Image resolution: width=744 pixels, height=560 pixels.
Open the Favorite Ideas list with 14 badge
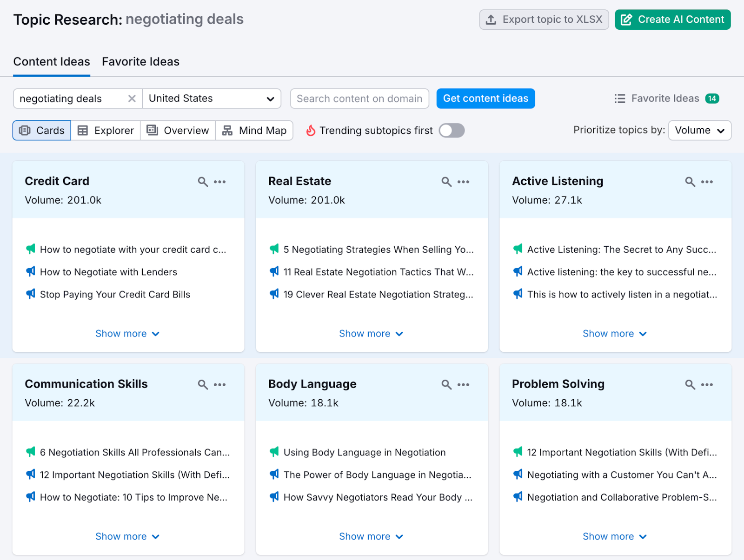(666, 99)
